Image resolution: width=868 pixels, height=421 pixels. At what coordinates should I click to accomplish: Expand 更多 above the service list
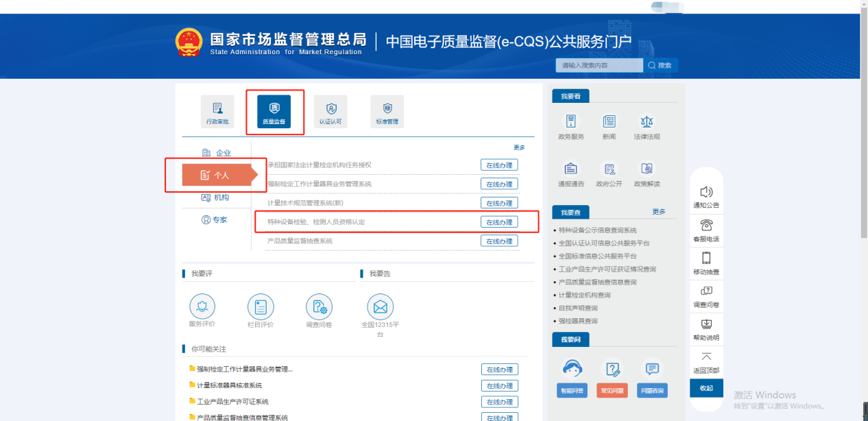click(519, 147)
